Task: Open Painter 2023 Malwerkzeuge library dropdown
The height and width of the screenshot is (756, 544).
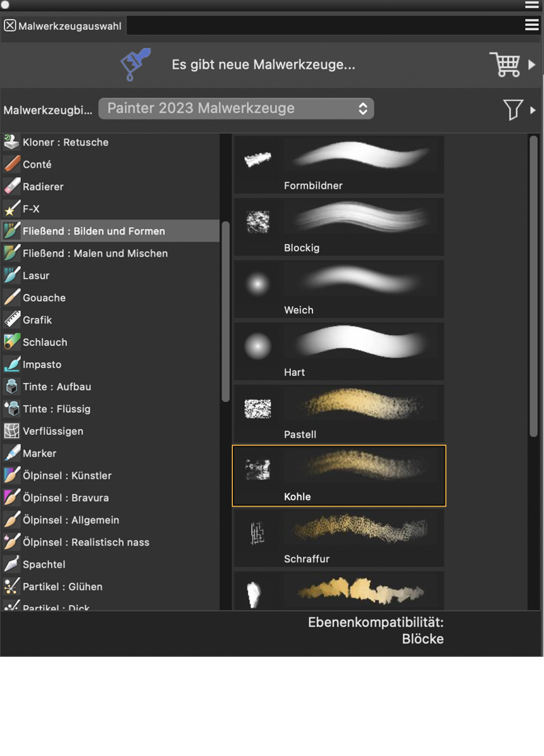Action: pyautogui.click(x=236, y=109)
